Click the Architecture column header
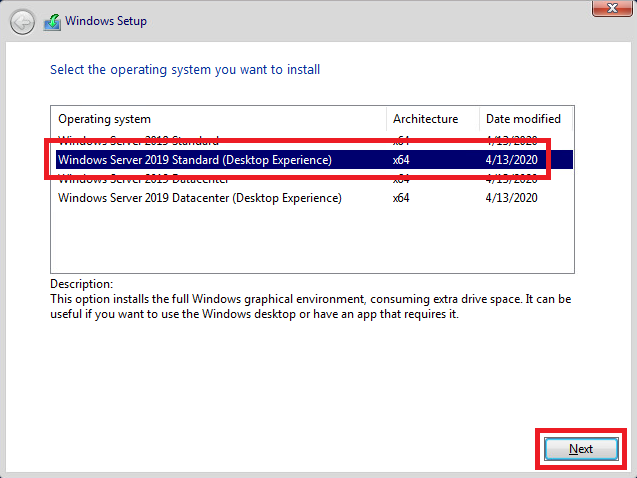The width and height of the screenshot is (637, 478). pos(425,119)
